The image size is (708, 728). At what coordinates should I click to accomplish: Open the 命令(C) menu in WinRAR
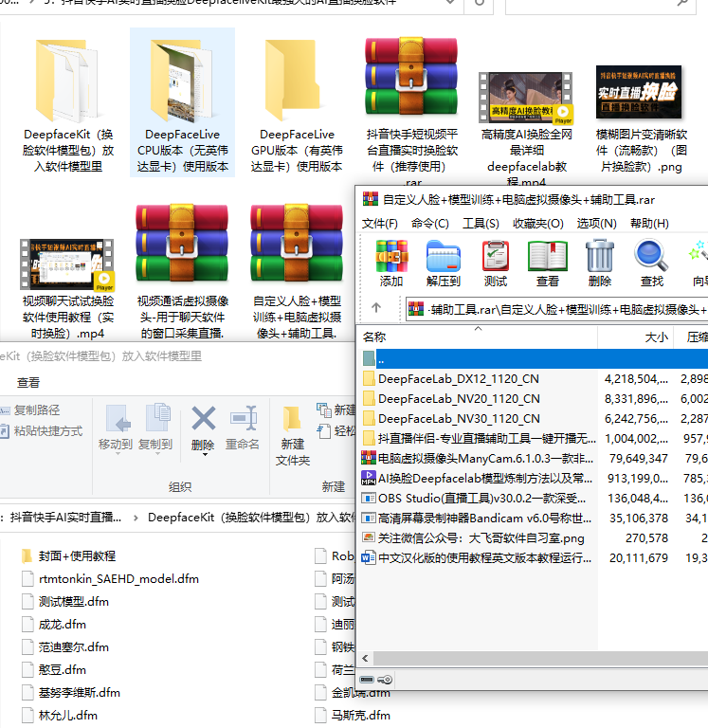tap(430, 224)
